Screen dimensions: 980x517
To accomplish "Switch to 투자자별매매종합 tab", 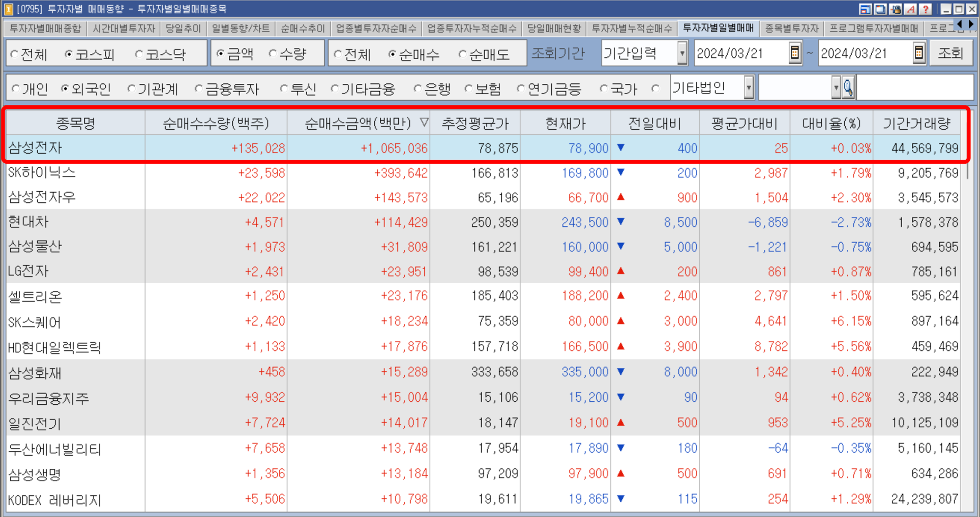I will coord(45,28).
